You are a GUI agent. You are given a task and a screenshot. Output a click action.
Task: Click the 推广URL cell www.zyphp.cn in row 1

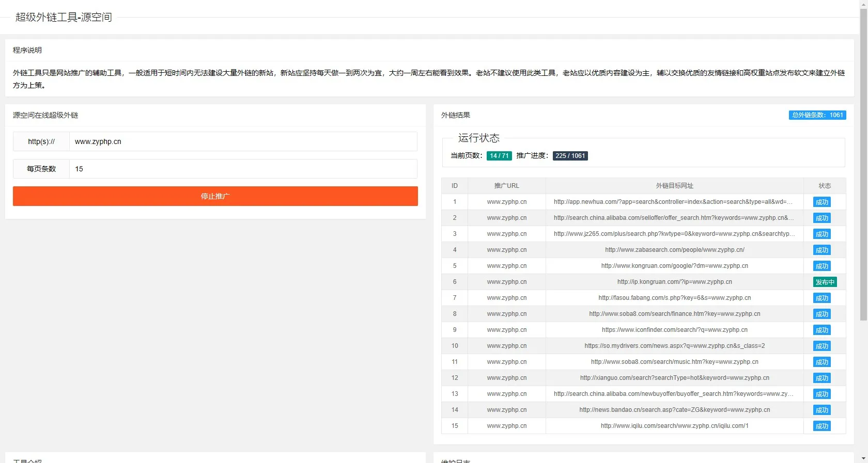pos(507,202)
